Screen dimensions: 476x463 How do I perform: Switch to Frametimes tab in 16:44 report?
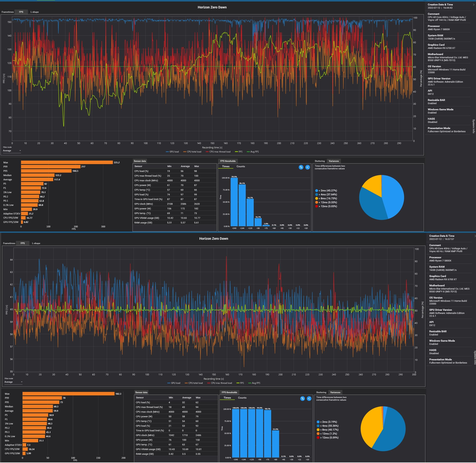click(7, 12)
